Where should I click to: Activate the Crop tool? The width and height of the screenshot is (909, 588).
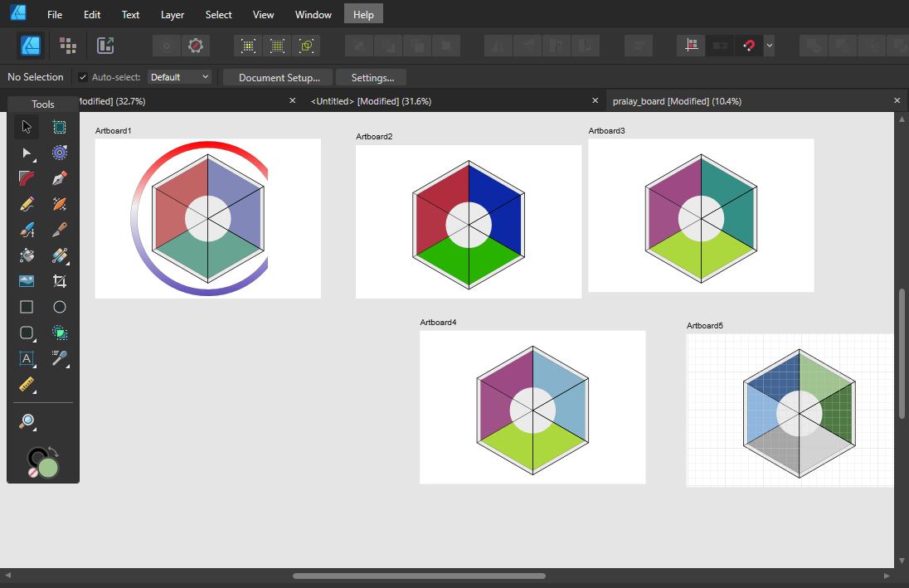pyautogui.click(x=60, y=281)
